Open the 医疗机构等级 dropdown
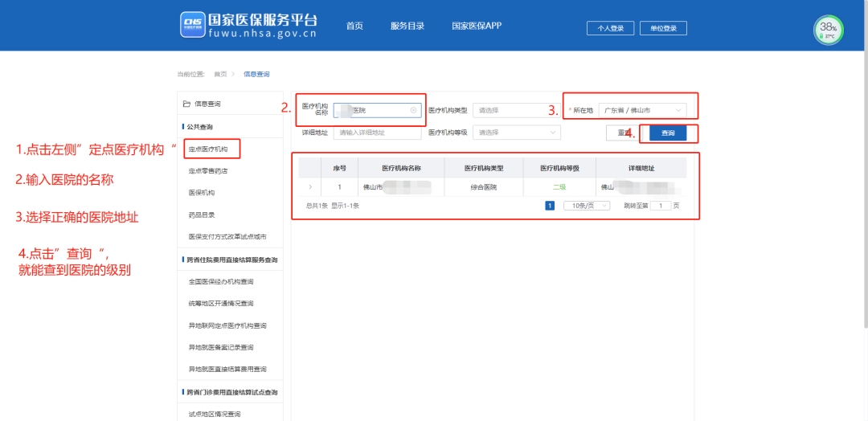Screen dimensions: 868x421 pos(517,133)
